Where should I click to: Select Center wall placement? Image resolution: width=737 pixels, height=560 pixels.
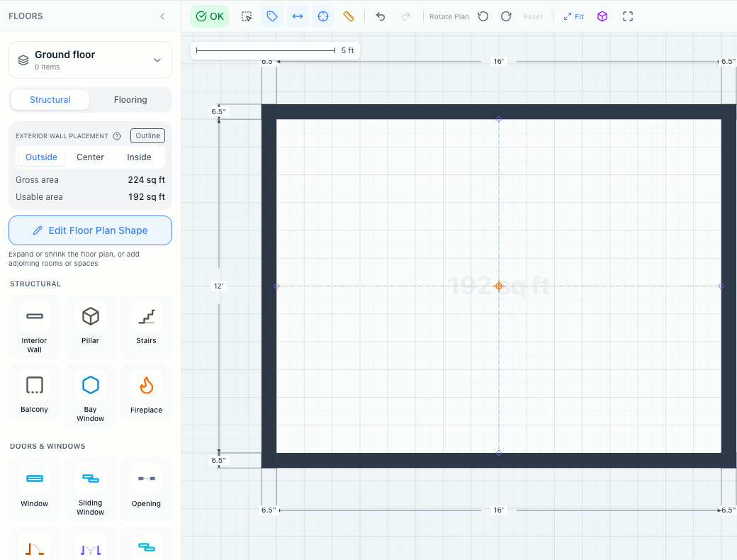pos(90,157)
